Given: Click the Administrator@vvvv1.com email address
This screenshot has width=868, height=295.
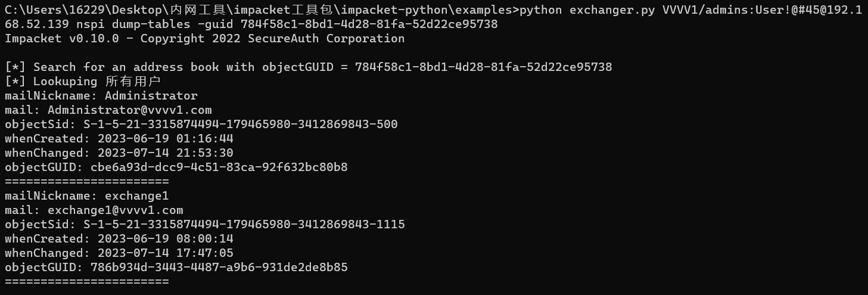Looking at the screenshot, I should click(x=129, y=110).
